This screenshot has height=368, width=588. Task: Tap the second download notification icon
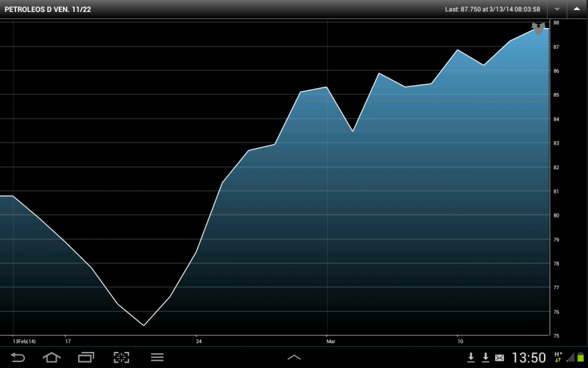pos(485,357)
